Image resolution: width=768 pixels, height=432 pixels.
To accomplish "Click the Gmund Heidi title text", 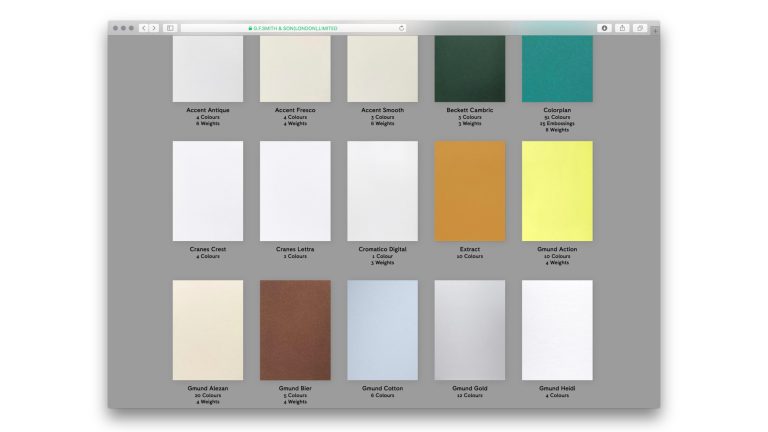I will 557,388.
